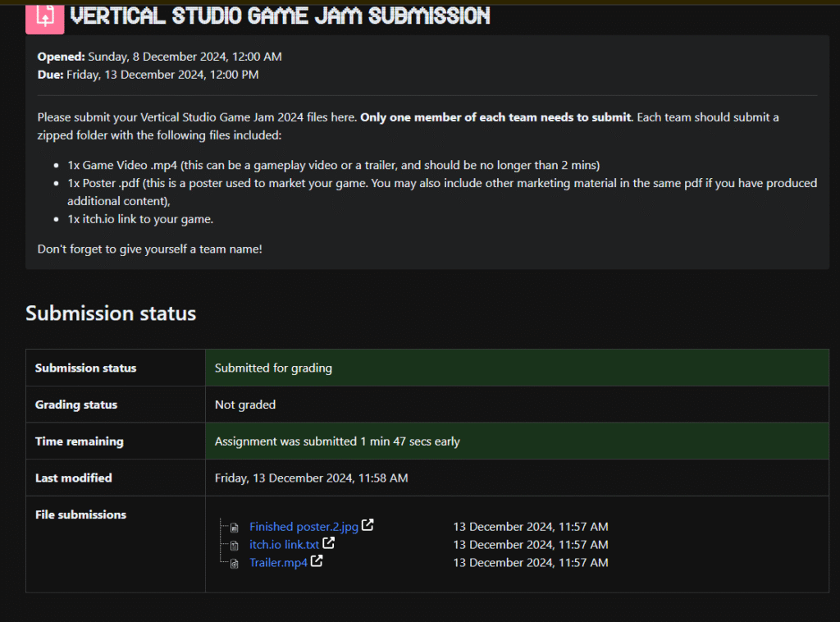Screen dimensions: 840x622
Task: Click the 'Submitted for grading' status cell
Action: [273, 368]
